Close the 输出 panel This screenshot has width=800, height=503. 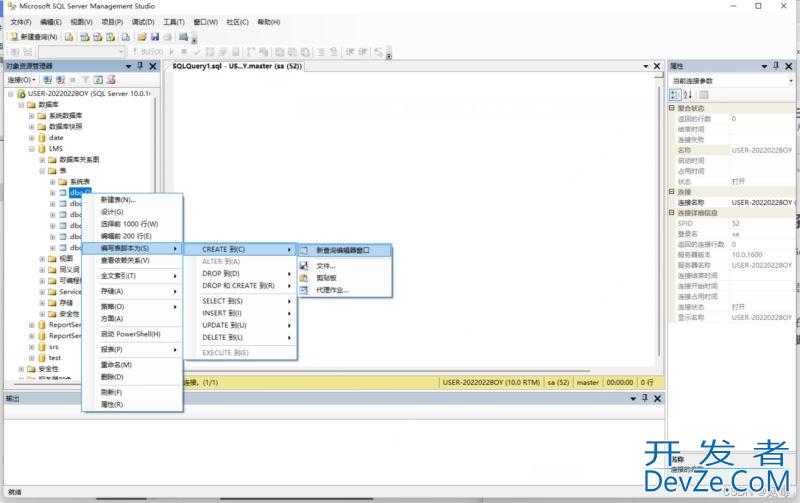(x=658, y=398)
